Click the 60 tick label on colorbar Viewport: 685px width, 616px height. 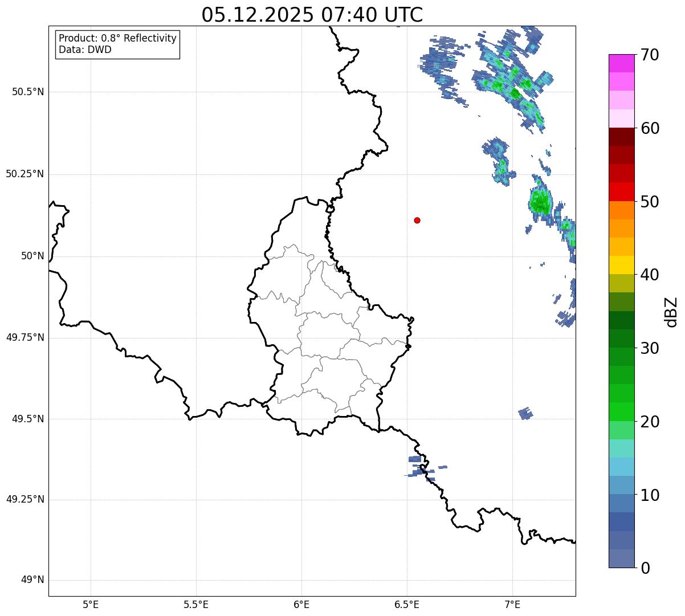pos(650,128)
